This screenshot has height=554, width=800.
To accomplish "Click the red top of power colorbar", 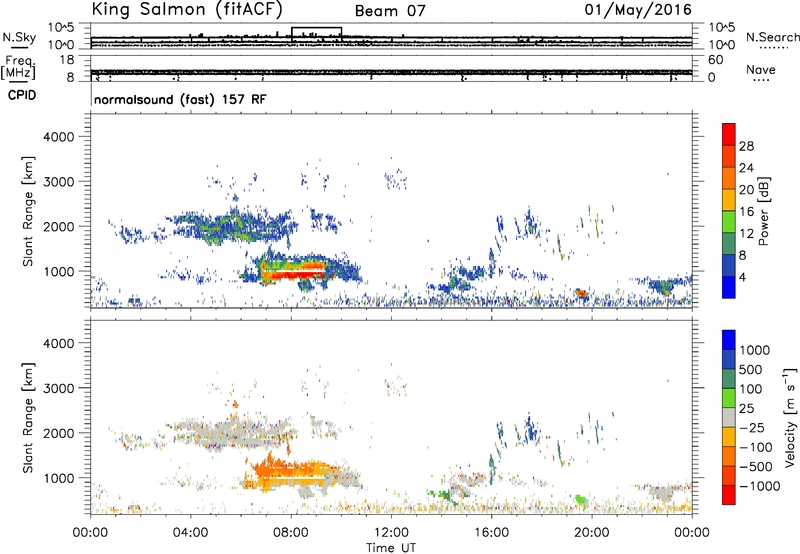I will 729,134.
